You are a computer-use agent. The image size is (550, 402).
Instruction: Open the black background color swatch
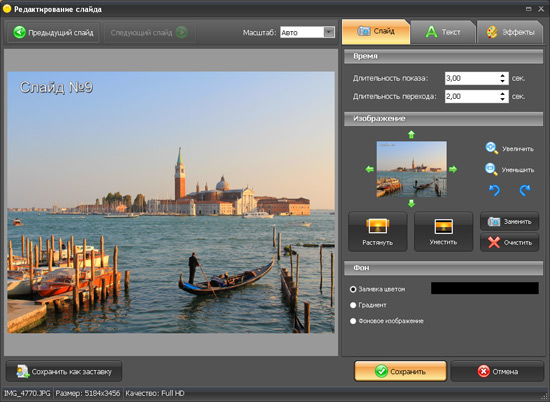click(484, 288)
